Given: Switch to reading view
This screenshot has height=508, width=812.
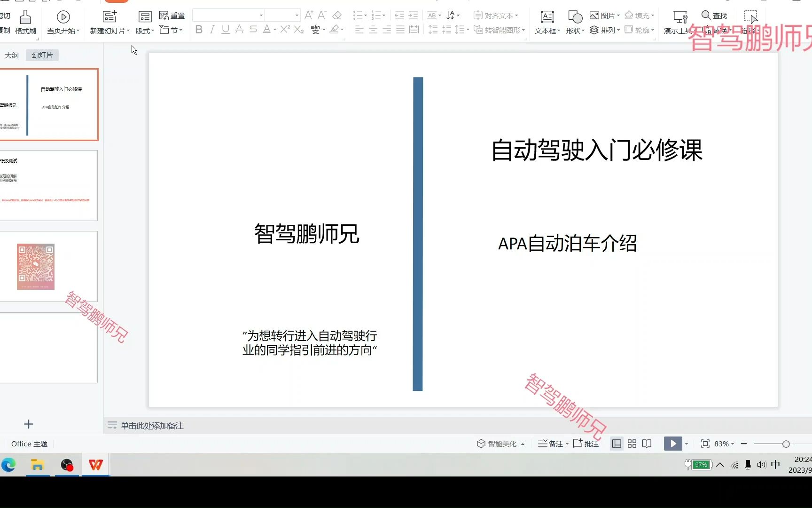Looking at the screenshot, I should [x=647, y=444].
